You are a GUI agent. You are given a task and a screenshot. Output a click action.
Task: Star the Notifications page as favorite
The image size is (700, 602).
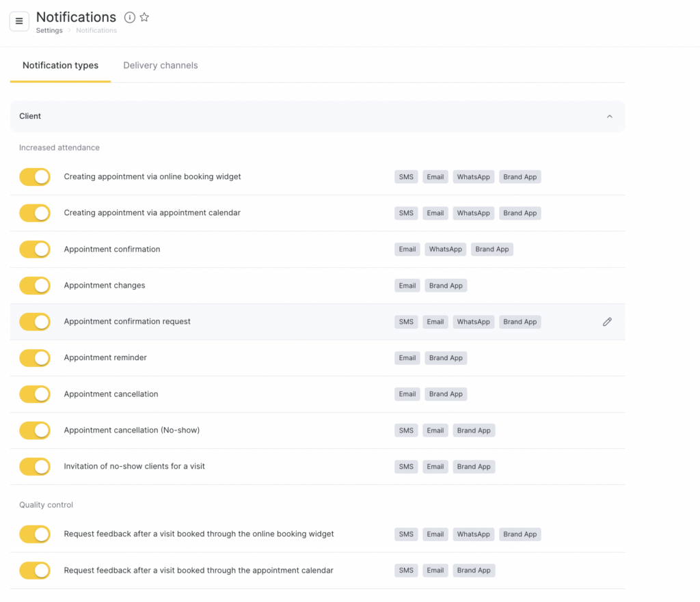pyautogui.click(x=144, y=18)
